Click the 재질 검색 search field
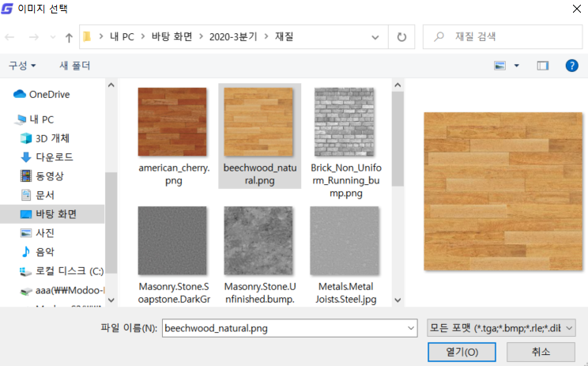This screenshot has width=588, height=366. (503, 36)
